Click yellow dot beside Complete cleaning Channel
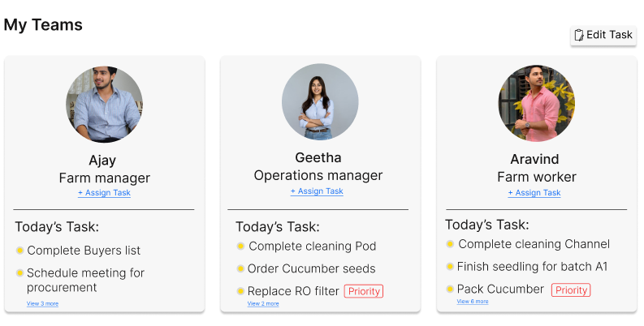Viewport: 644px width, 326px height. coord(450,244)
